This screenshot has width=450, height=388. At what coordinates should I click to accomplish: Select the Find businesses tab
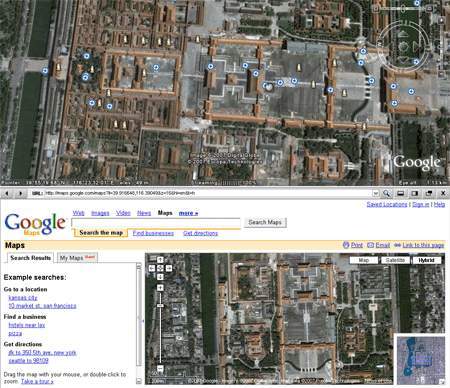(x=153, y=233)
